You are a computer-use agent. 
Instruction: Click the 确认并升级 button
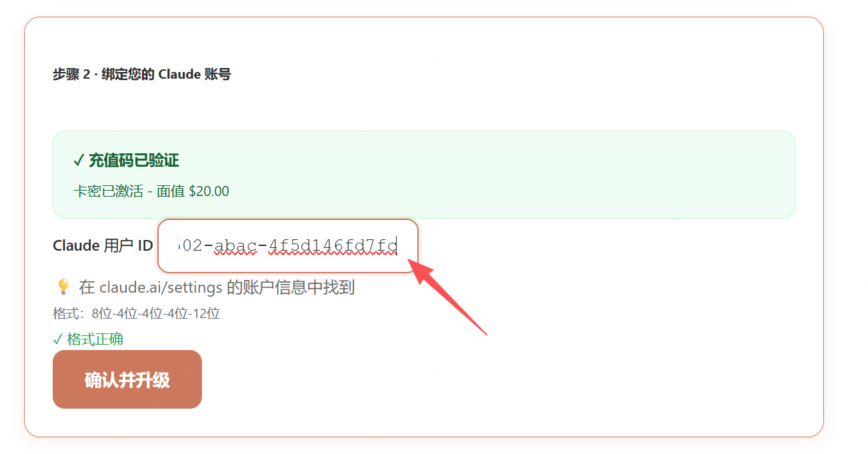(x=127, y=379)
